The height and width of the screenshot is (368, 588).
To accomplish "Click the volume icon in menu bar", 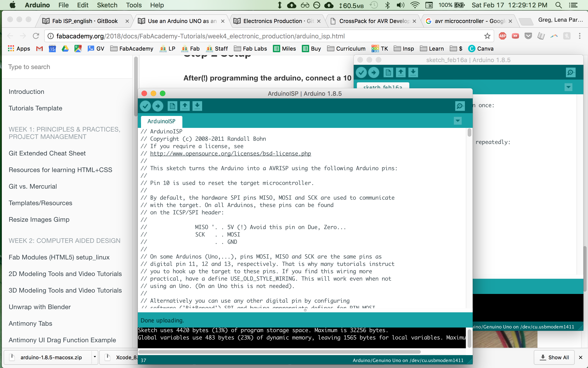I will pos(401,5).
